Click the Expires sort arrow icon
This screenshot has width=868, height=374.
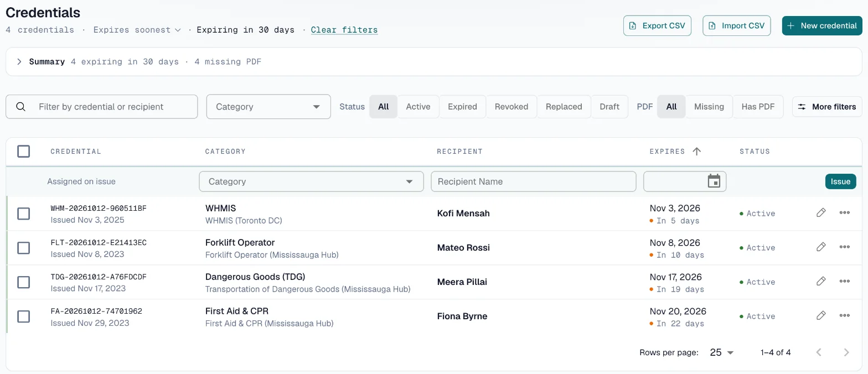coord(697,151)
